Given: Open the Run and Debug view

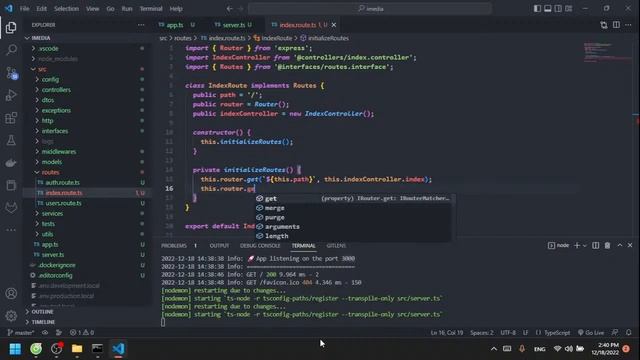Looking at the screenshot, I should 11,95.
